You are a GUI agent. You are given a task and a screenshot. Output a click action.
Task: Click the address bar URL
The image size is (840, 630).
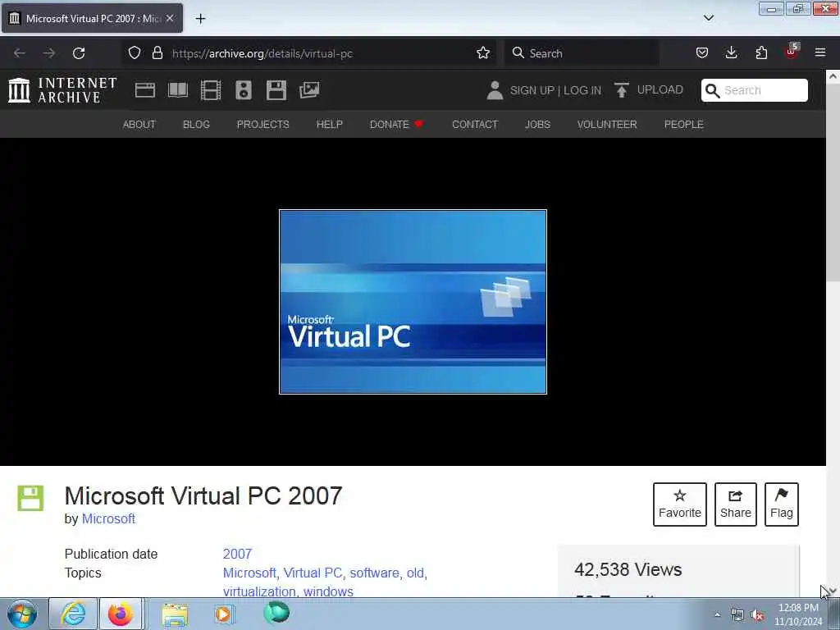point(262,53)
